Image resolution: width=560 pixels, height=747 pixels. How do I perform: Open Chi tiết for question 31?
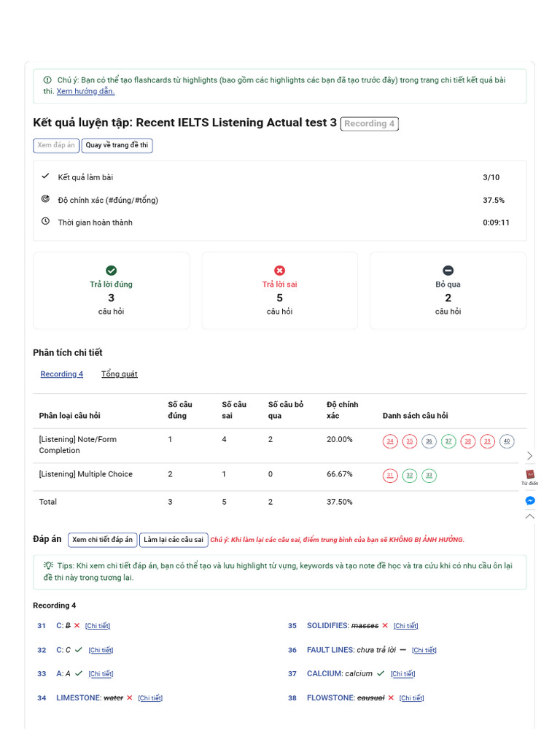pyautogui.click(x=98, y=626)
